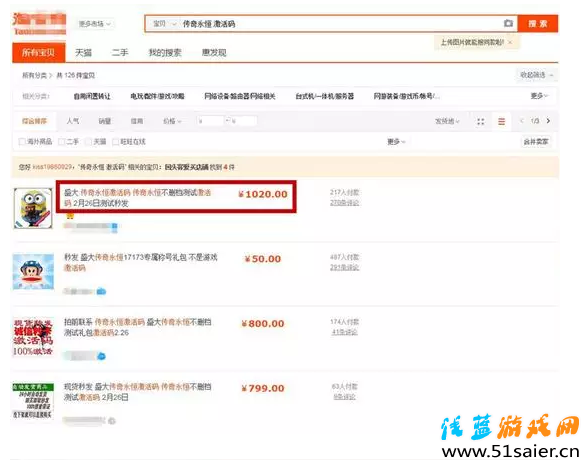
Task: Open the green-header thumbnail of the ¥799.00 item
Action: pos(33,401)
